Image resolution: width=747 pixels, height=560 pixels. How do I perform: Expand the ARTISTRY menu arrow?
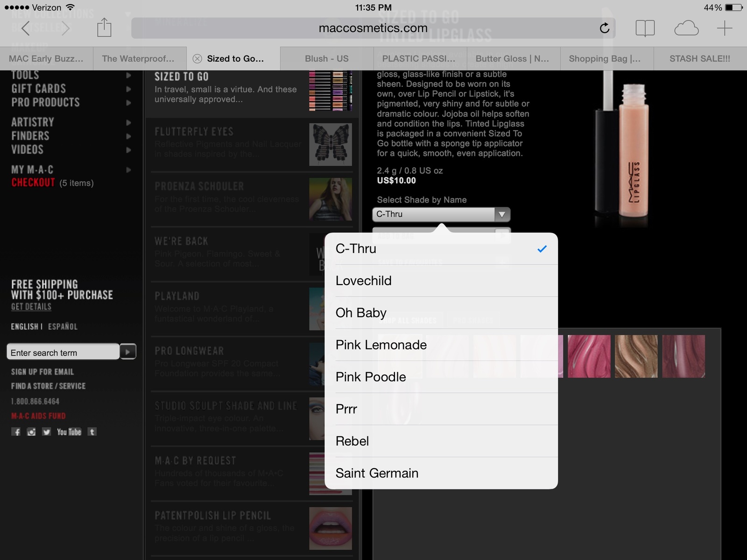coord(128,123)
